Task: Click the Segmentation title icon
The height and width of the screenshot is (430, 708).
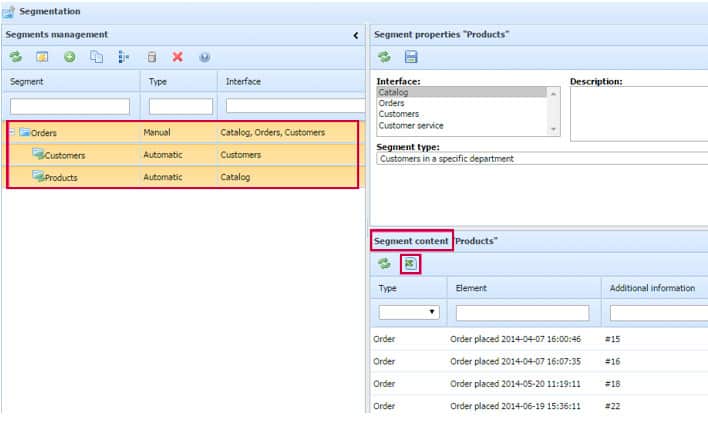Action: (8, 11)
